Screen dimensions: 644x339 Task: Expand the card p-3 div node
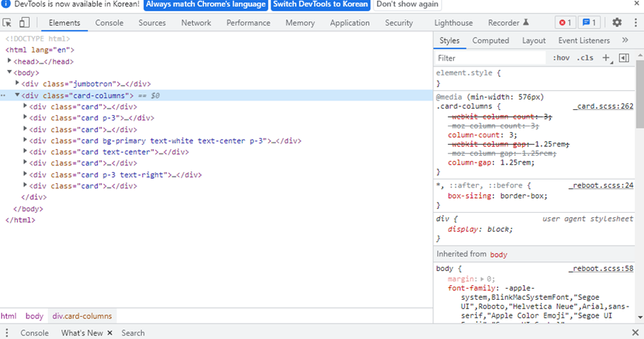coord(25,117)
